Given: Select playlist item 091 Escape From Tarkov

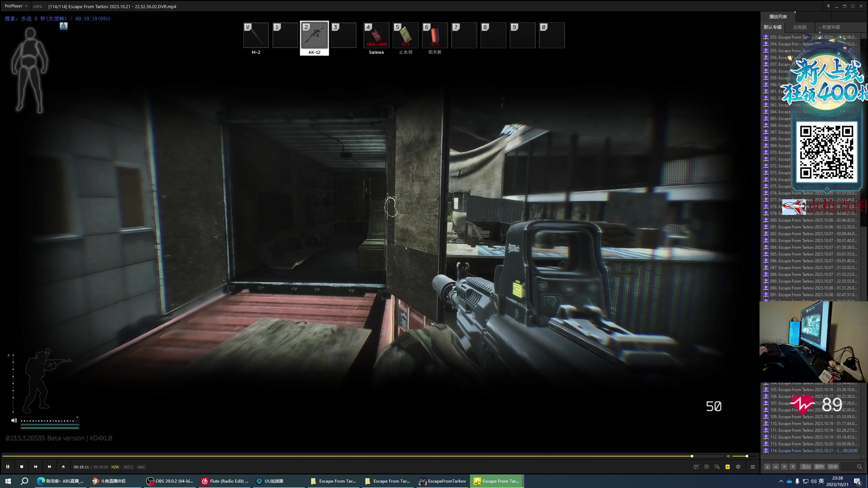Looking at the screenshot, I should click(810, 295).
